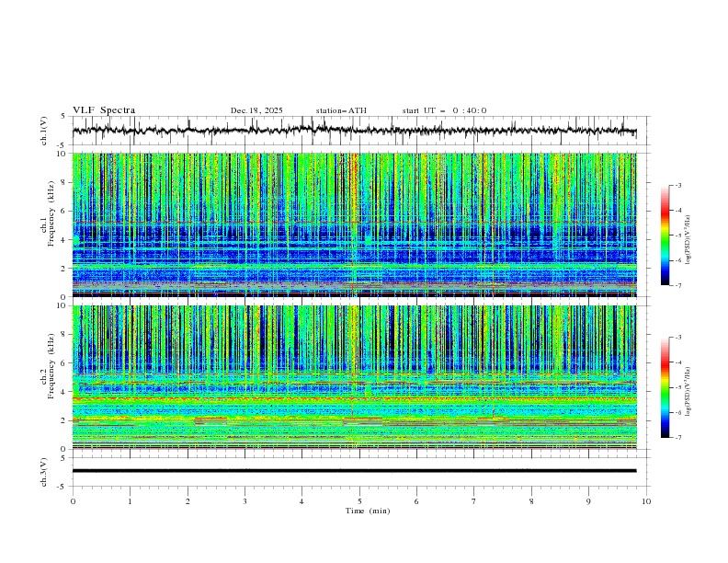The height and width of the screenshot is (563, 728).
Task: Select the Time (min) axis label
Action: [368, 510]
